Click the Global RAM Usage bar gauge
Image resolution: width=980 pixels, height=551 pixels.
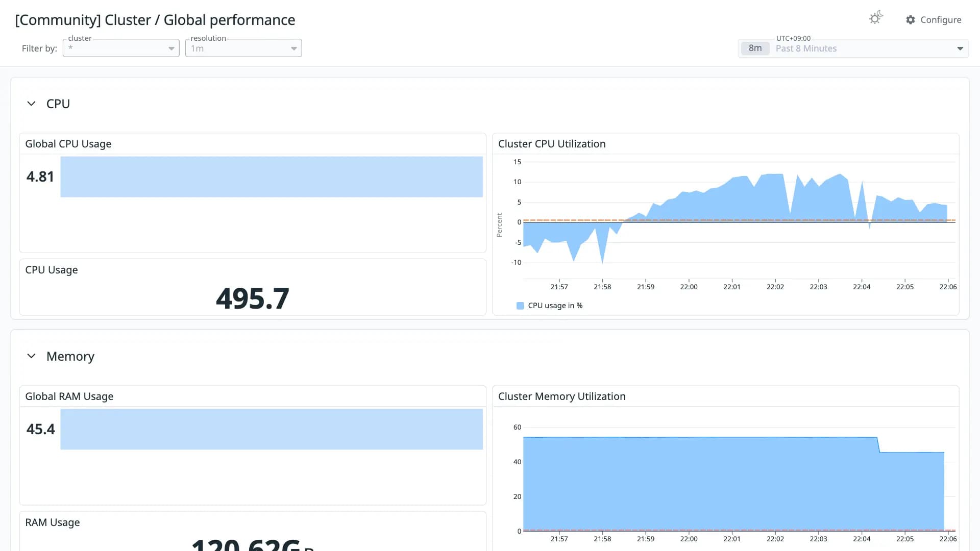(x=272, y=429)
